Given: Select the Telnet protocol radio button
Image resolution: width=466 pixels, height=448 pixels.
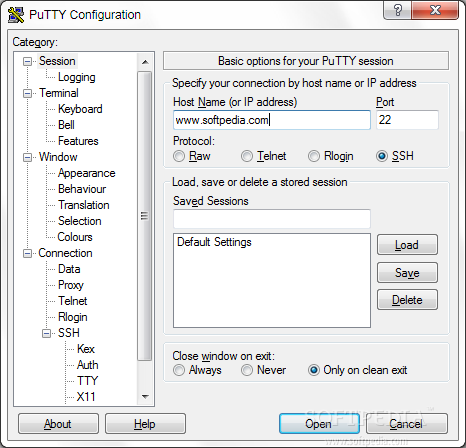Looking at the screenshot, I should 247,156.
